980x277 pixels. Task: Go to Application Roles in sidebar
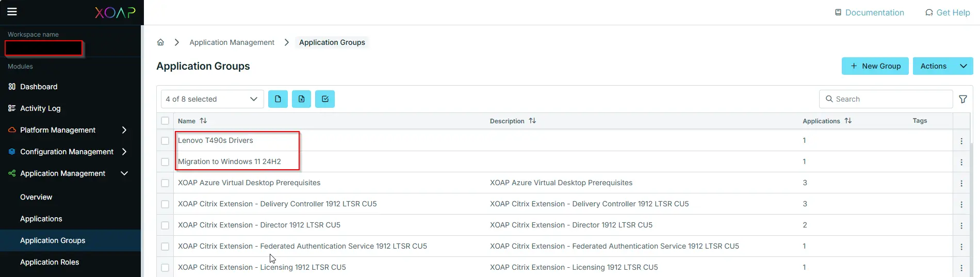50,262
